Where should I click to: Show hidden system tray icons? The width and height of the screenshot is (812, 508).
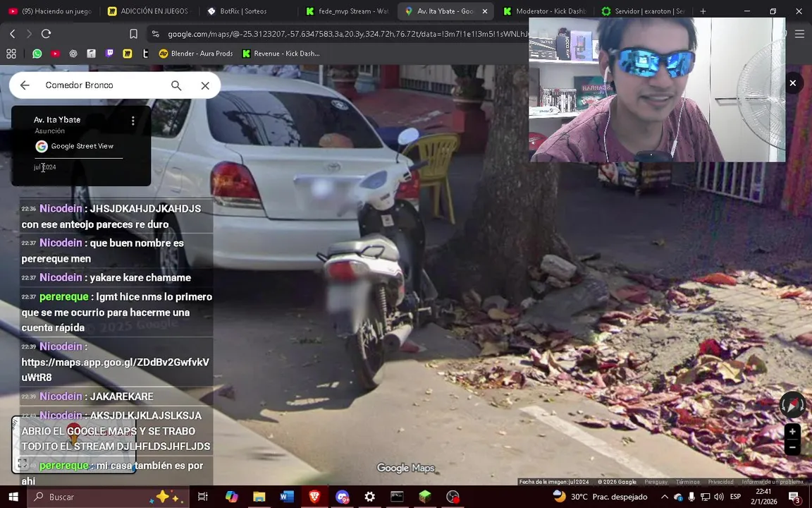point(665,497)
